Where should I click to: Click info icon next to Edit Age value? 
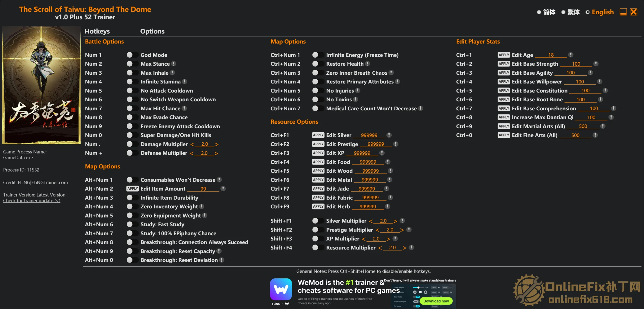[x=571, y=55]
